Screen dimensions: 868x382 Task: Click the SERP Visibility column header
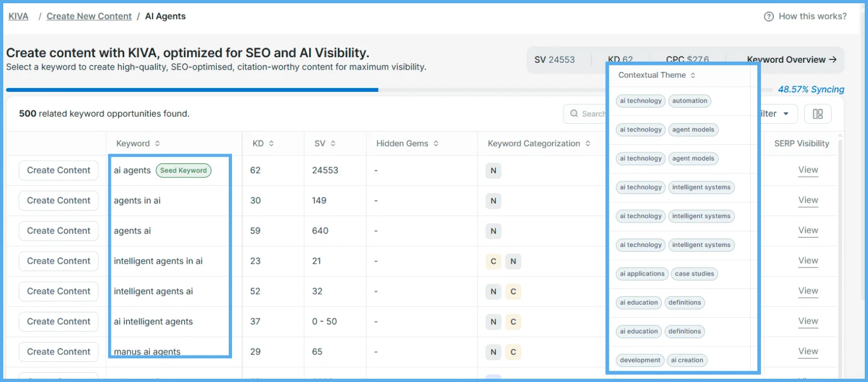tap(801, 144)
